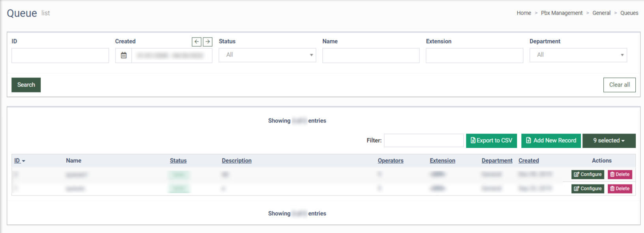The width and height of the screenshot is (644, 233).
Task: Click the Clear all button
Action: pyautogui.click(x=619, y=85)
